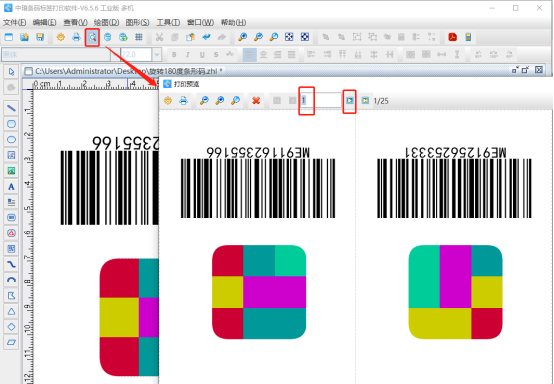Jump to last page in preview
The height and width of the screenshot is (384, 554).
(365, 101)
